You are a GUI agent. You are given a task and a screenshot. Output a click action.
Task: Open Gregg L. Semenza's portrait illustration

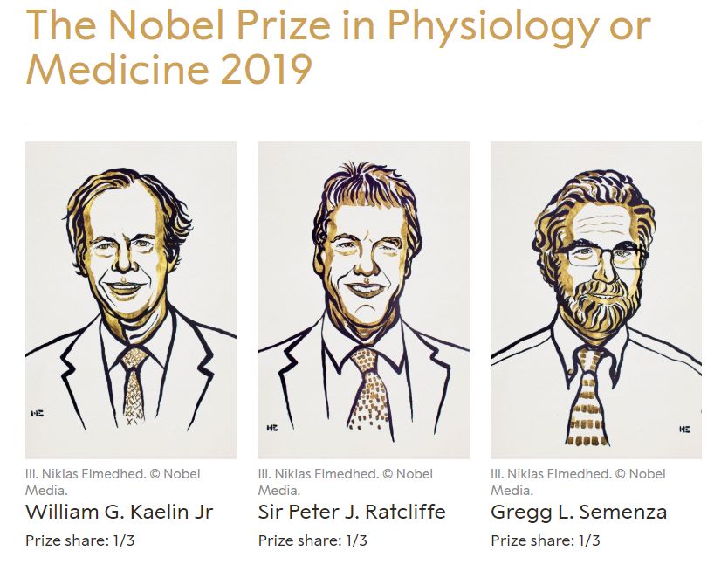[595, 299]
